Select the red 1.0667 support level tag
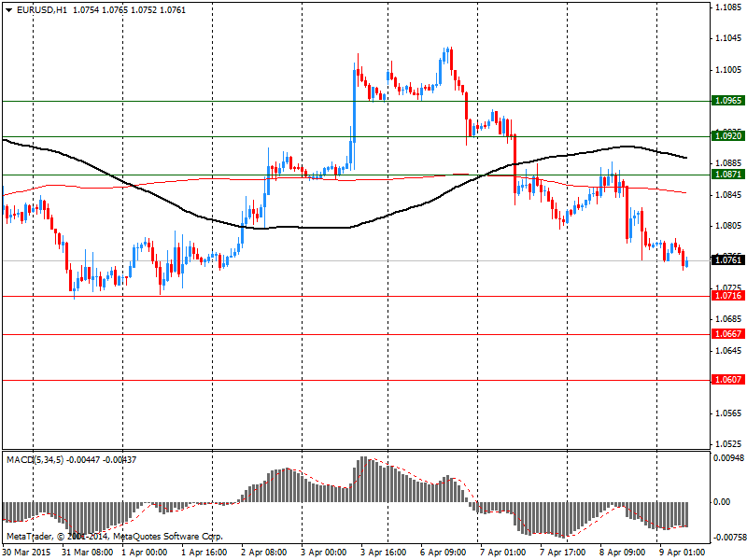The height and width of the screenshot is (560, 747). coord(728,334)
